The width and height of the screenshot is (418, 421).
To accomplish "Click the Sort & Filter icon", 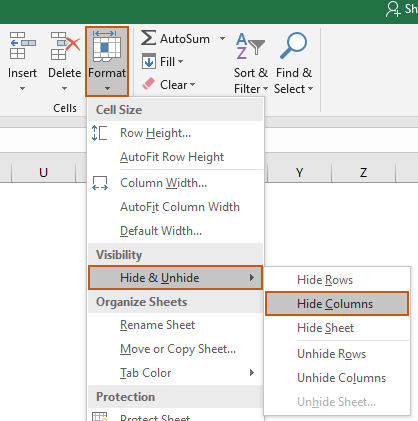I will click(x=250, y=46).
